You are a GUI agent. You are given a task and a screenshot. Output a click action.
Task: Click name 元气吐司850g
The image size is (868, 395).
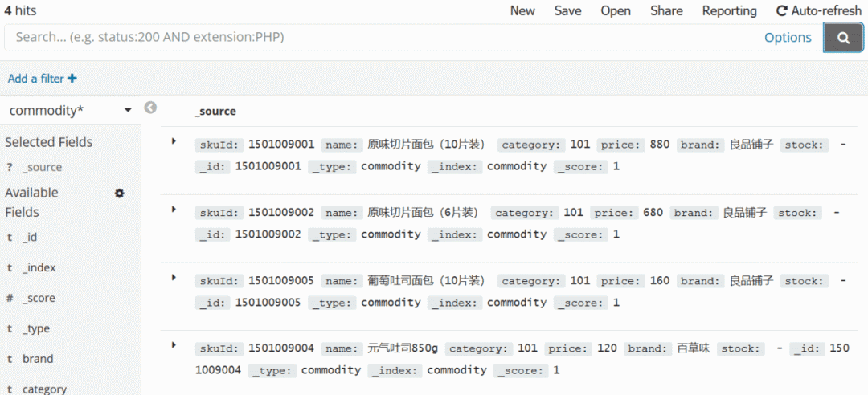[x=403, y=349]
